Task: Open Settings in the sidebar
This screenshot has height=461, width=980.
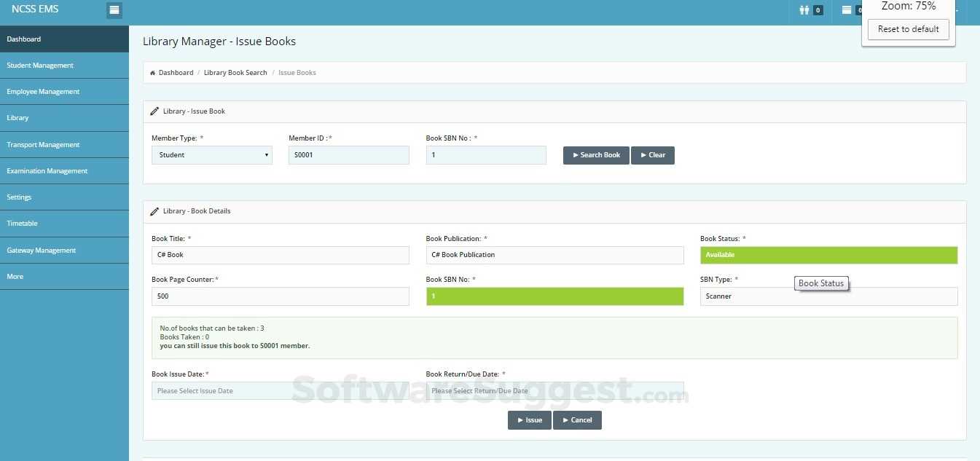Action: 64,197
